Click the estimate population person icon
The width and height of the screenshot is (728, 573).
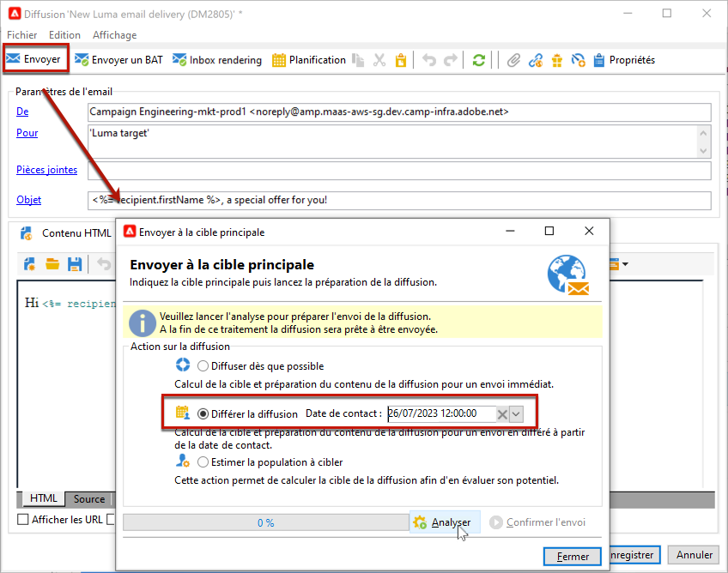click(183, 461)
